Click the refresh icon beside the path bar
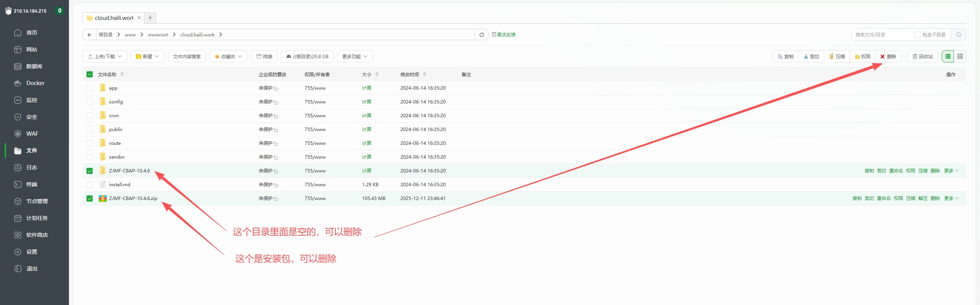980x305 pixels. pyautogui.click(x=482, y=35)
